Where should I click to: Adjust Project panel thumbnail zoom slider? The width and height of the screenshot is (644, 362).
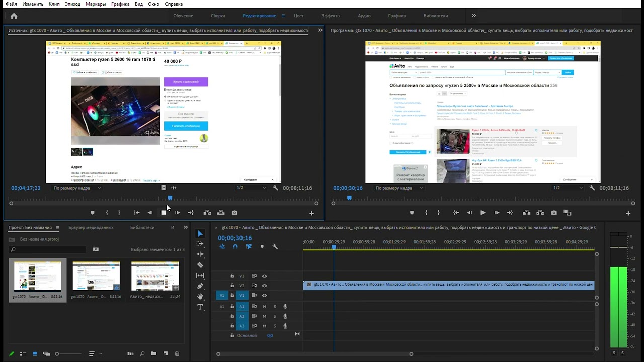[68, 354]
